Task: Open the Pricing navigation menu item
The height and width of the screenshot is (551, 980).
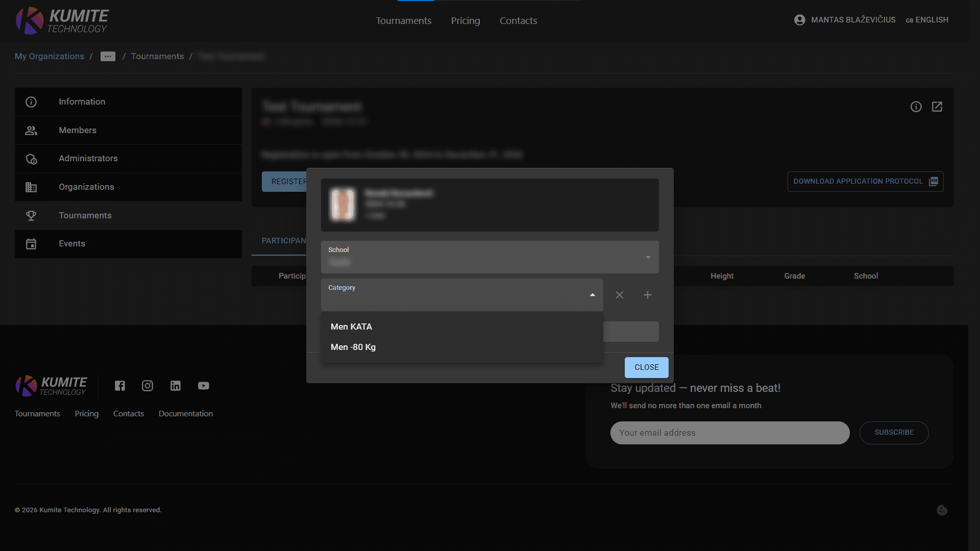Action: click(465, 20)
